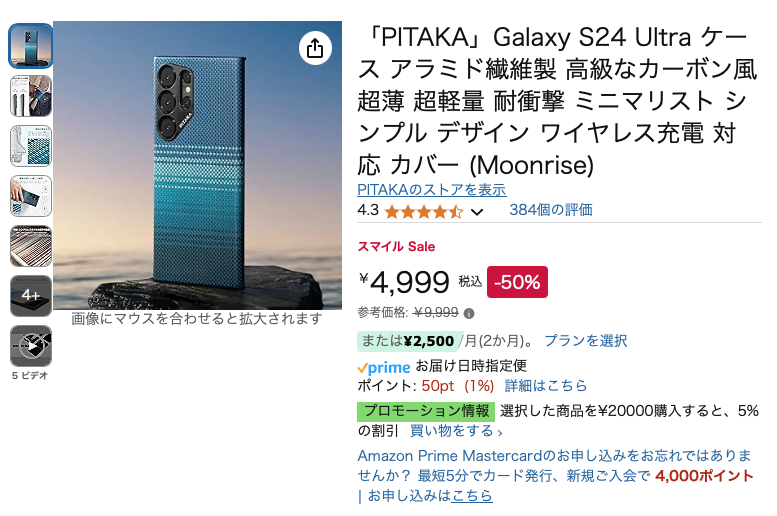
Task: Open the 4+ more images thumbnail
Action: 31,296
